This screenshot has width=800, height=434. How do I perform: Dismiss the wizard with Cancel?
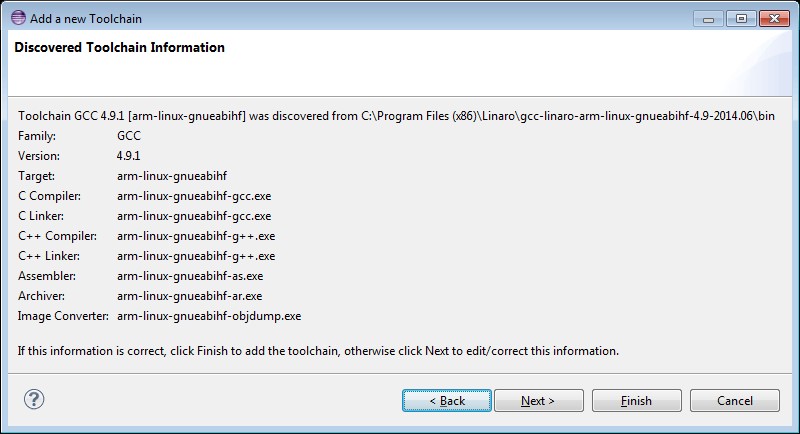click(x=735, y=401)
